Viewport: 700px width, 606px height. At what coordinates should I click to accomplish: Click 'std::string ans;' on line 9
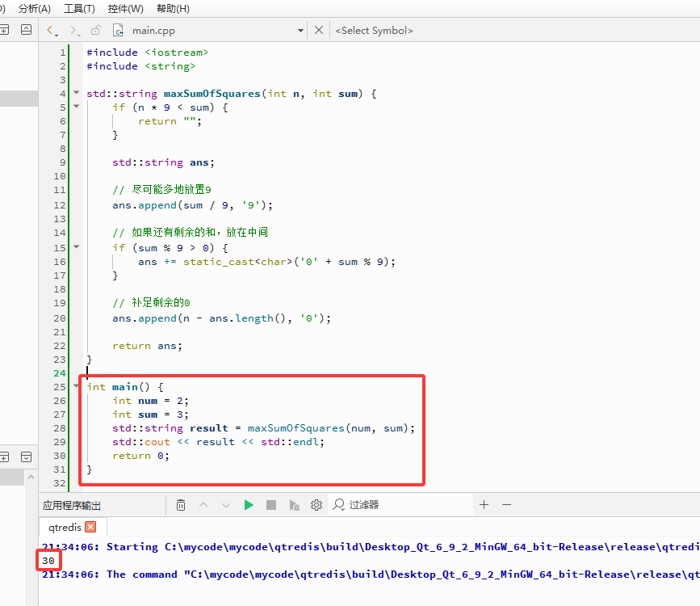(x=163, y=162)
